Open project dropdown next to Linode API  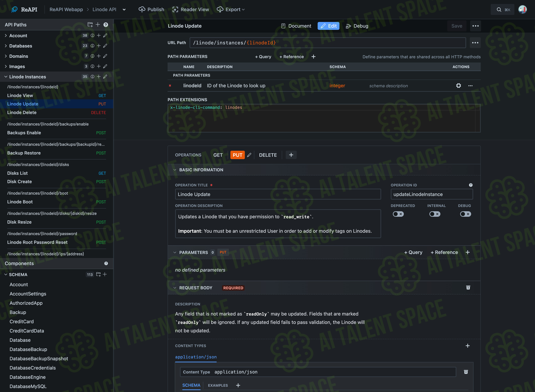click(124, 9)
